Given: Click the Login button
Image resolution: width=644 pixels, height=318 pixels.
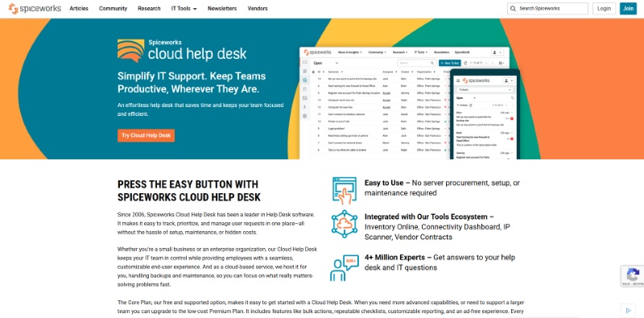Looking at the screenshot, I should click(x=604, y=8).
